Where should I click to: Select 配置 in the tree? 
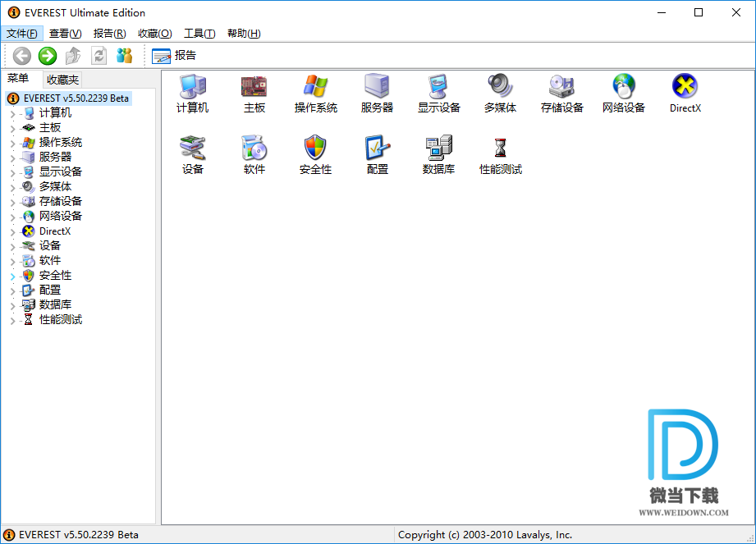click(49, 290)
